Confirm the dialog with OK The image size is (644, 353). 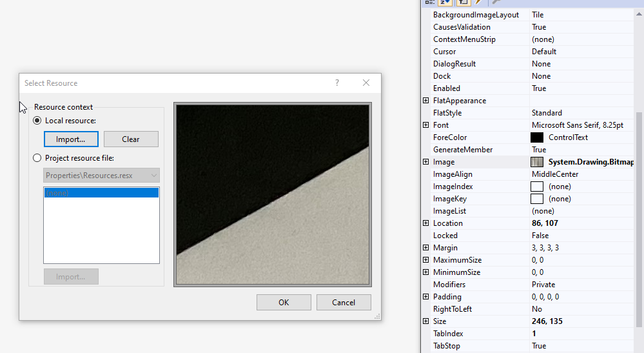tap(284, 303)
